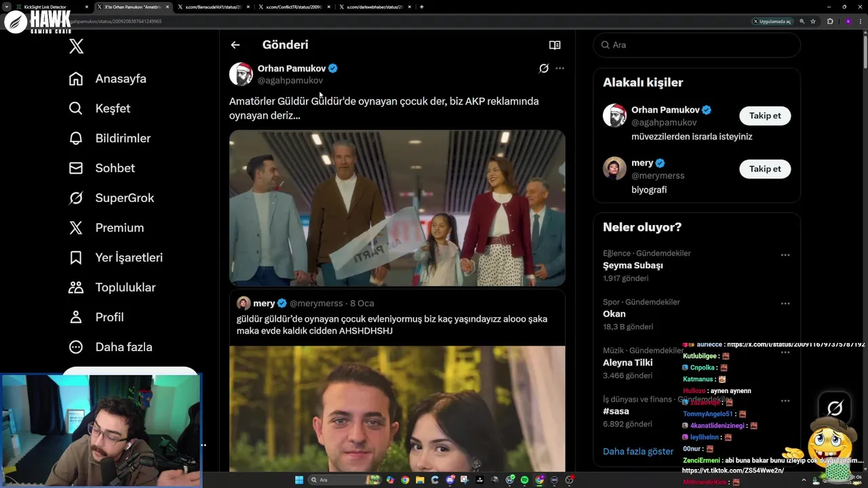Open @agahpamukov handle on the post

click(290, 81)
